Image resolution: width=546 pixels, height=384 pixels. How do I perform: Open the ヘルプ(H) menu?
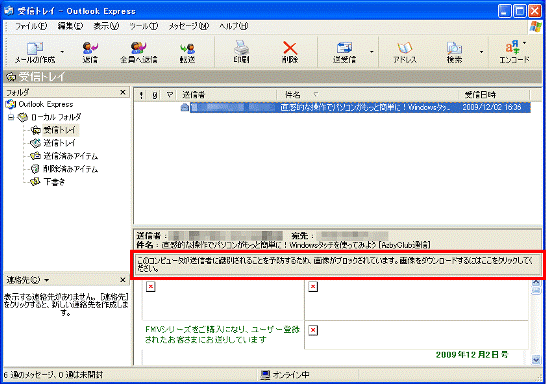[x=234, y=26]
